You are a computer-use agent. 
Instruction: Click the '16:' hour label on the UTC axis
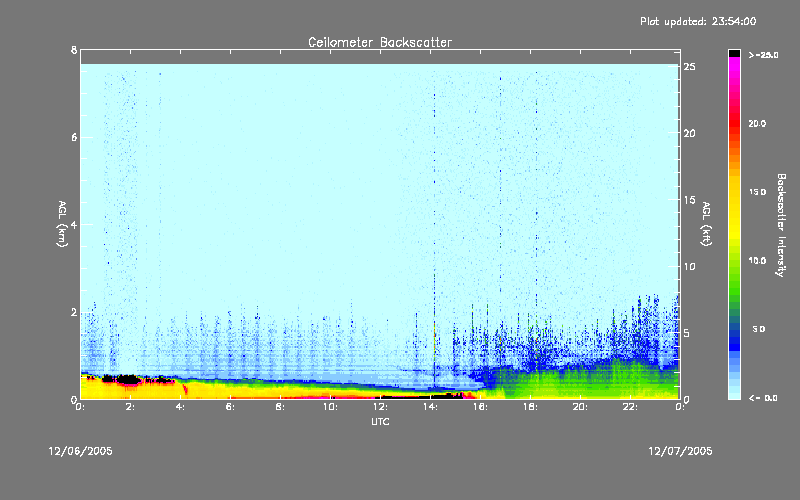pyautogui.click(x=481, y=407)
